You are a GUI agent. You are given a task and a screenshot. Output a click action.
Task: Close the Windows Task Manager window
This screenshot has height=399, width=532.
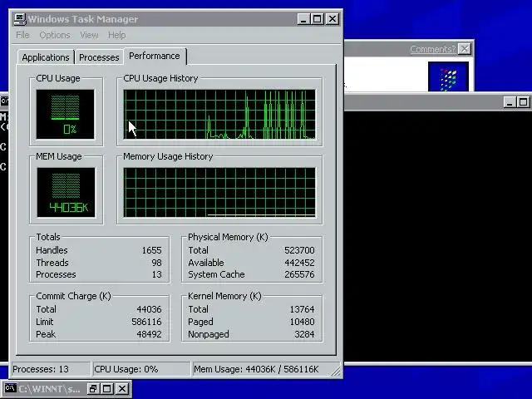(x=332, y=19)
